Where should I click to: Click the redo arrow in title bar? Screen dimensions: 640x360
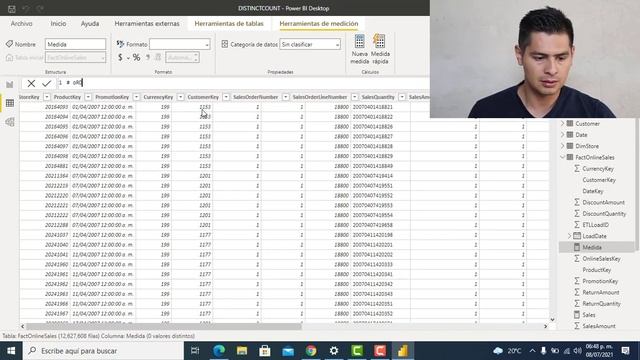[40, 9]
